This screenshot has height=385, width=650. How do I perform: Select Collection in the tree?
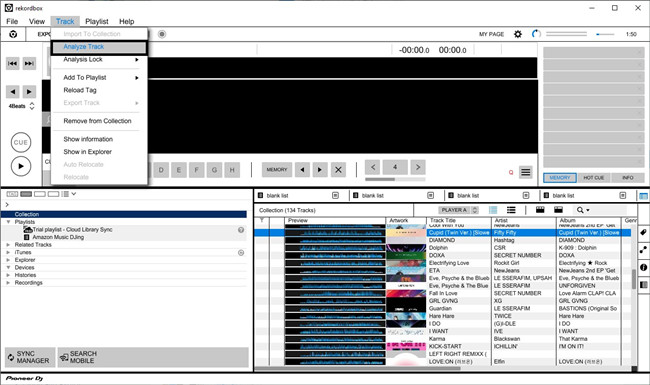click(124, 214)
